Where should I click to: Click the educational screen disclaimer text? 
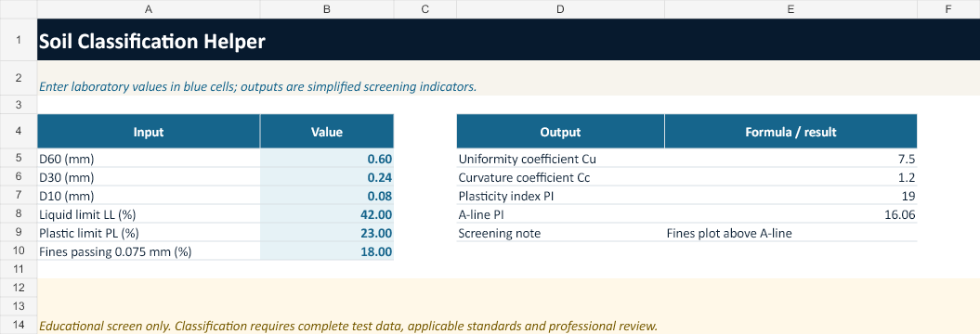tap(348, 326)
